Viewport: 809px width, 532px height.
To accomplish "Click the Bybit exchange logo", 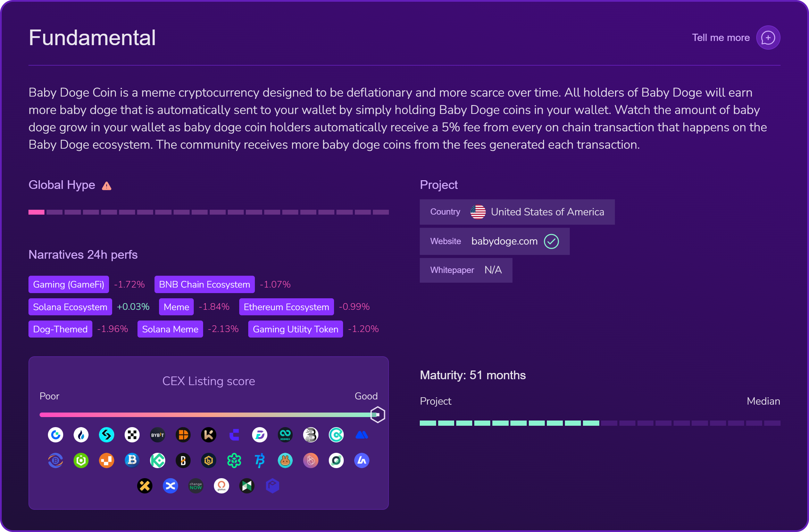I will [157, 435].
